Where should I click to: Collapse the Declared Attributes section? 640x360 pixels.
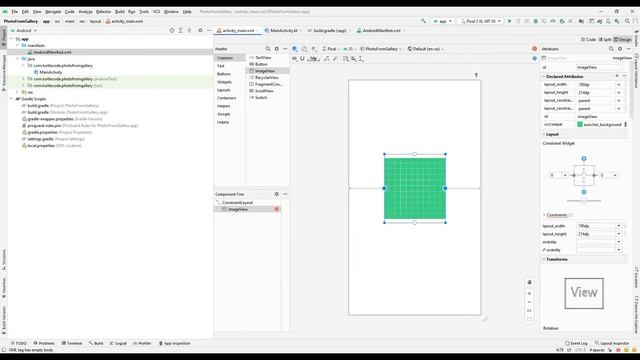(544, 76)
